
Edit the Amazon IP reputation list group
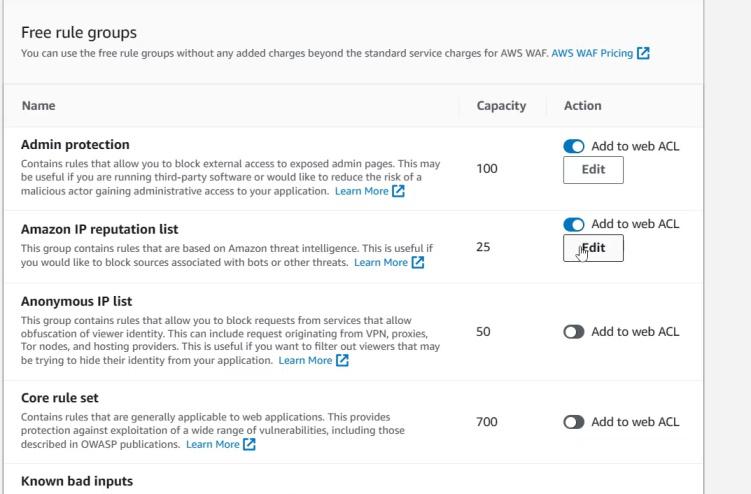pyautogui.click(x=593, y=248)
